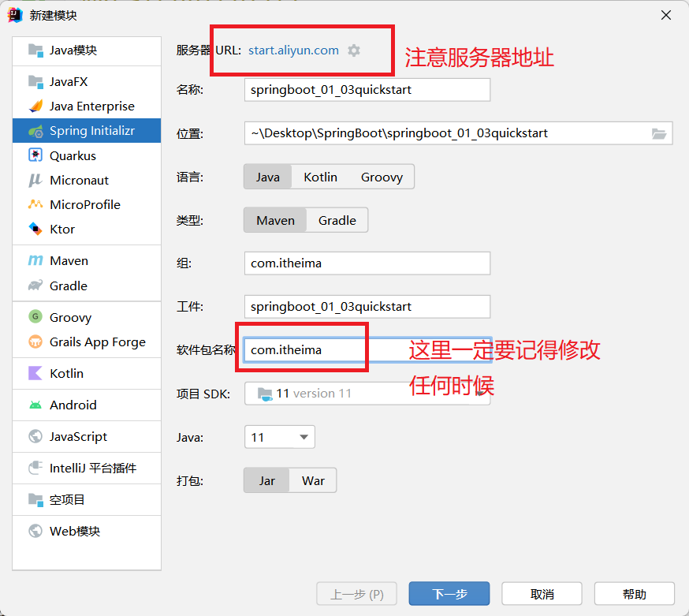Screen dimensions: 689x616
Task: Select Kotlin language option
Action: (320, 177)
